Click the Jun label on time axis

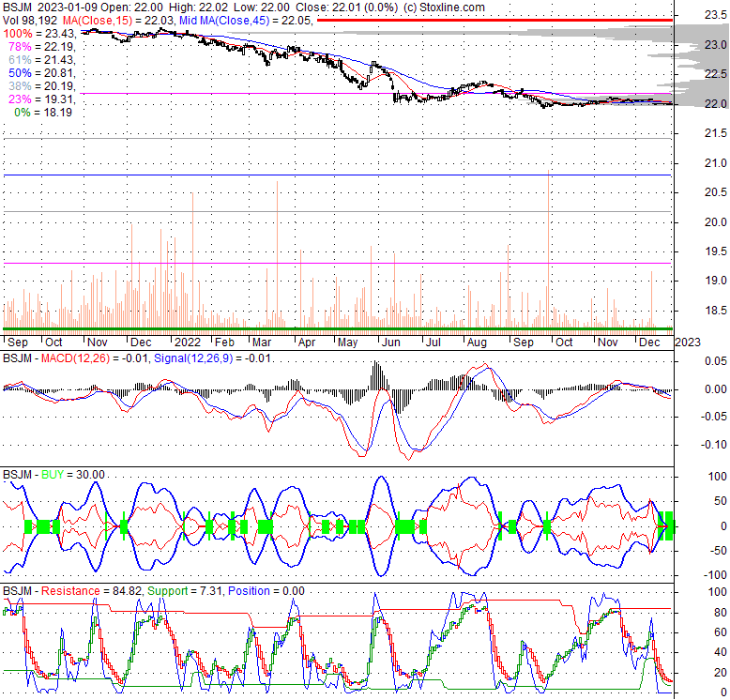point(391,342)
